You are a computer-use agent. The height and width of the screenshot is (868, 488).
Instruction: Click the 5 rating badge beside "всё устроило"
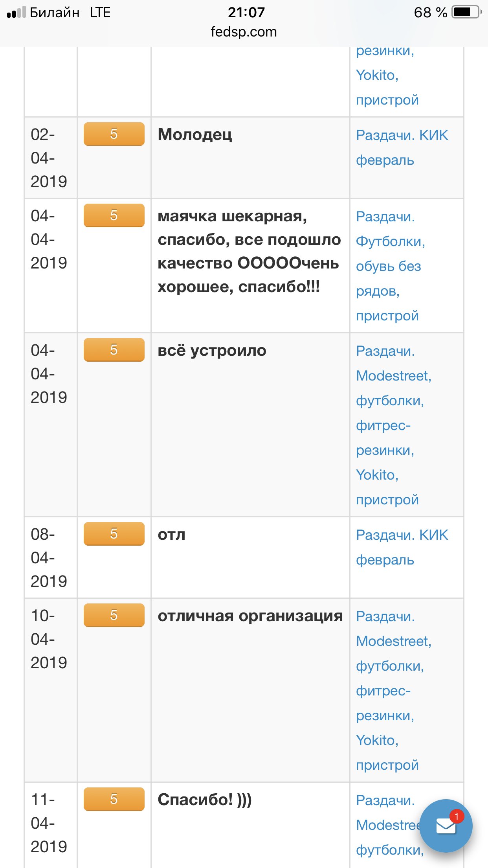point(114,349)
